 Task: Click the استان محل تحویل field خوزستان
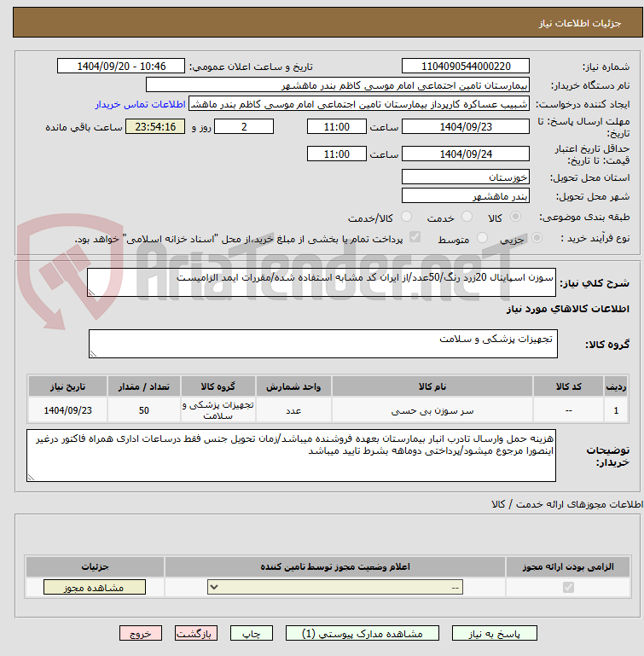pyautogui.click(x=466, y=177)
